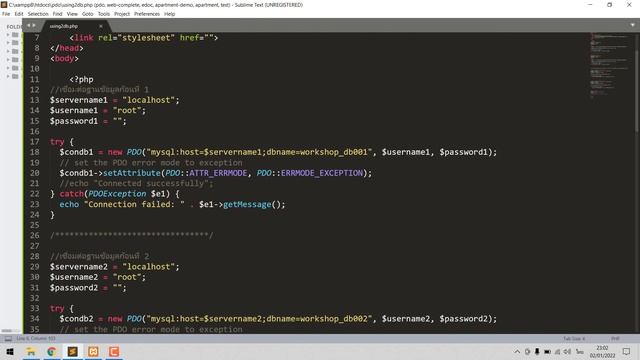The height and width of the screenshot is (360, 640).
Task: Open Google Chrome from the taskbar
Action: point(51,351)
